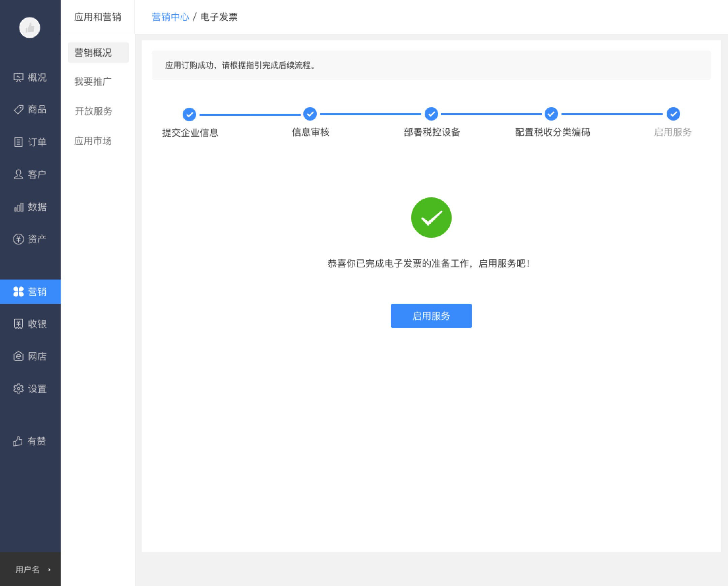Open 资产 yen coin icon in sidebar
Image resolution: width=728 pixels, height=586 pixels.
coord(18,239)
